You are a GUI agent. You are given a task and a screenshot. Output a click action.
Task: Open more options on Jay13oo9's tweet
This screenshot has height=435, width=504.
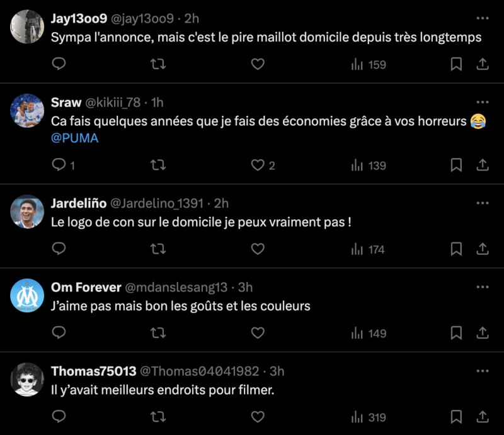tap(483, 18)
